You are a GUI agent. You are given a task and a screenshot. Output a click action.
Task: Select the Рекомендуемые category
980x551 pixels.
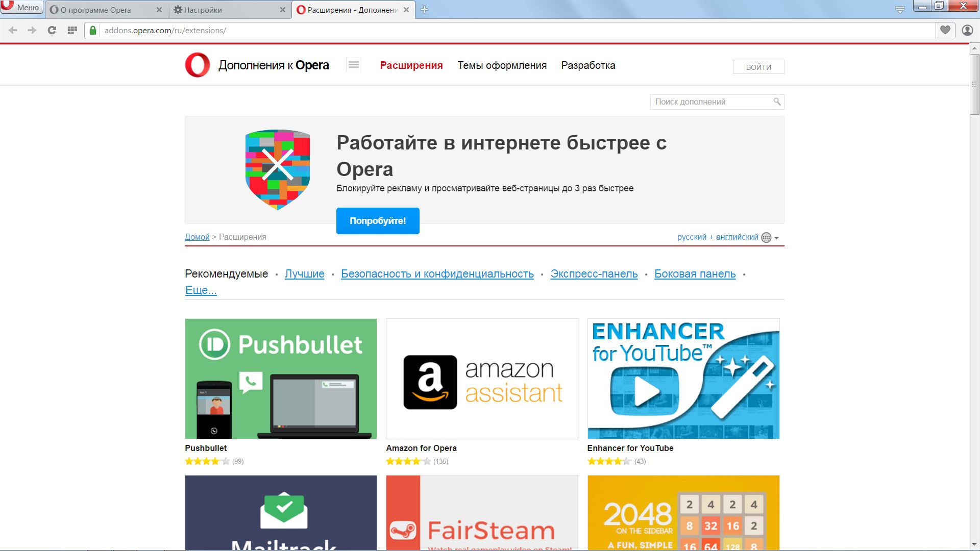226,274
